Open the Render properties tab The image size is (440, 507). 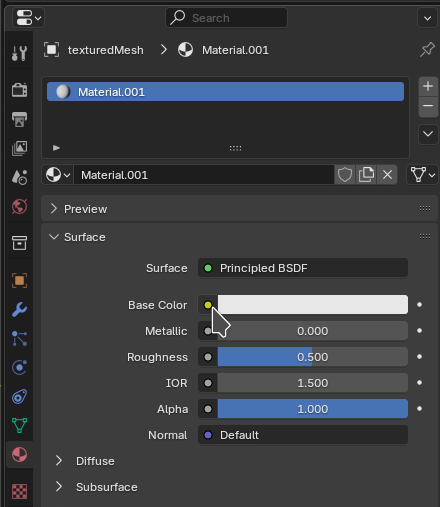tap(19, 90)
